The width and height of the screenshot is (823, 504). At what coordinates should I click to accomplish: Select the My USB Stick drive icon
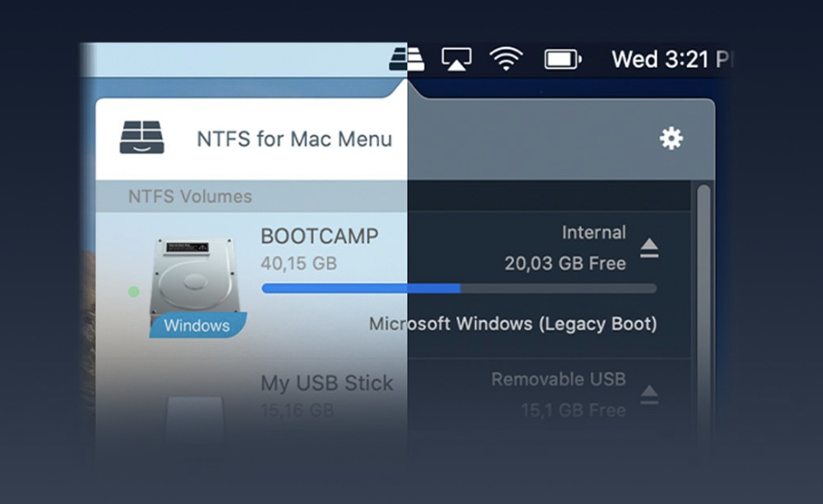coord(195,420)
